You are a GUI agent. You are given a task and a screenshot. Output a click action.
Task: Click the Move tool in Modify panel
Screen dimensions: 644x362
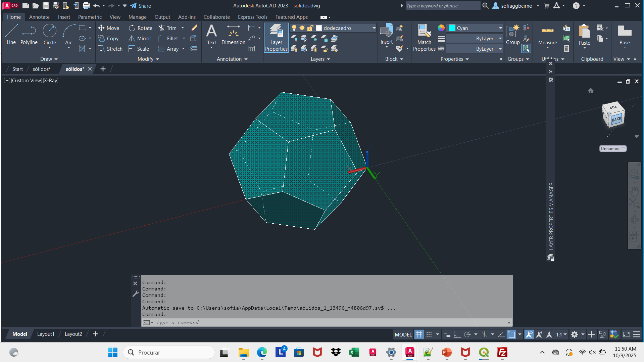click(x=108, y=28)
